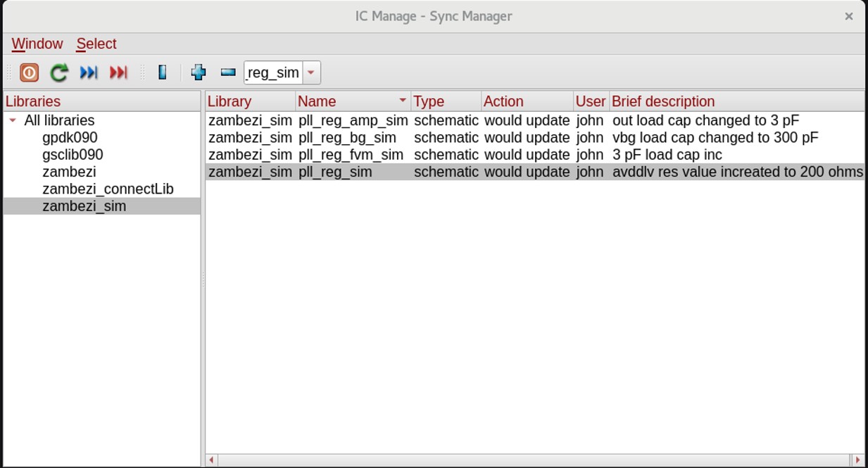
Task: Open the Window menu
Action: click(37, 44)
